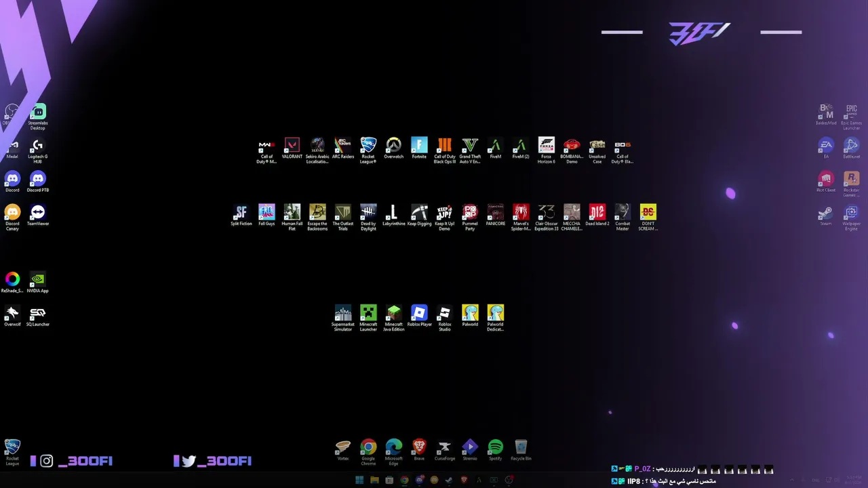Open the Windows Start menu

click(x=359, y=481)
